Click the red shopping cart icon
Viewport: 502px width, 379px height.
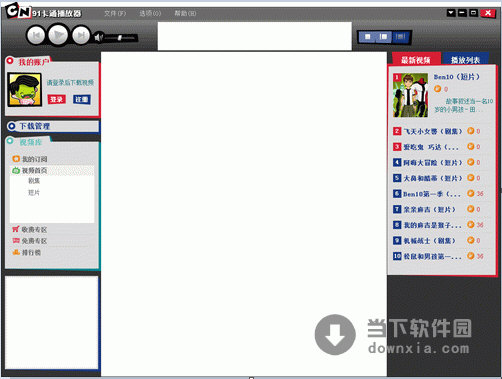[x=16, y=229]
